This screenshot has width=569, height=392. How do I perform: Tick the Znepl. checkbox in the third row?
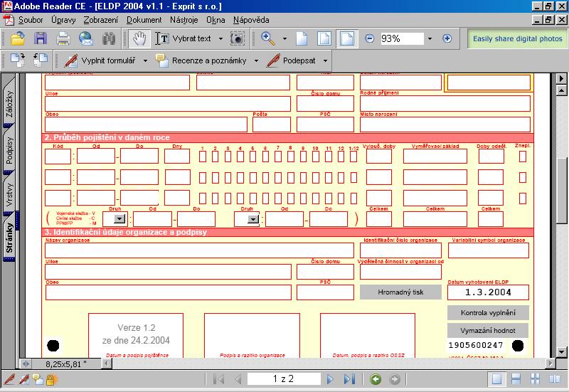pos(523,198)
